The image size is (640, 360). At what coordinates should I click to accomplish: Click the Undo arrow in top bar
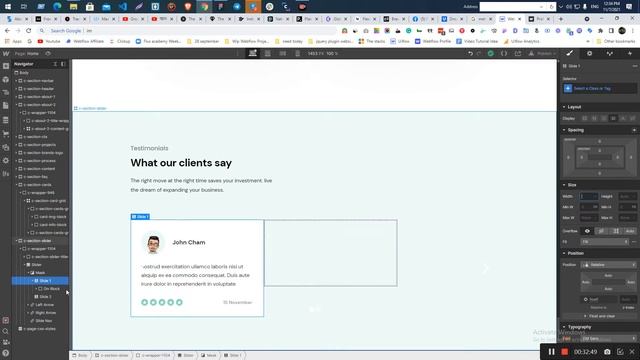coord(471,53)
